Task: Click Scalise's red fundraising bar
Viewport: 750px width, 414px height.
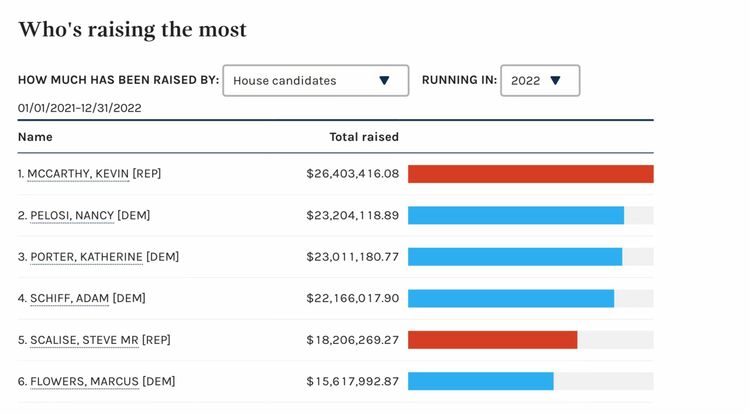Action: [x=492, y=340]
